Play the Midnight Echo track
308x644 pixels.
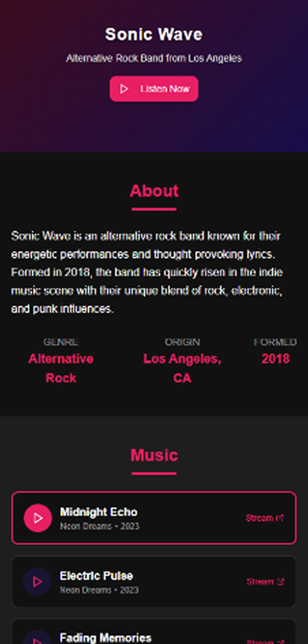(38, 518)
